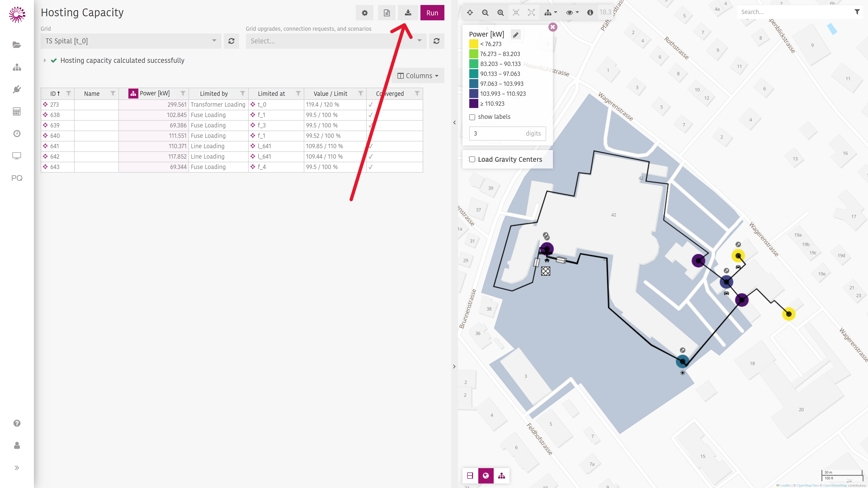Open the TS Spital [t_0] grid dropdown

pos(131,41)
